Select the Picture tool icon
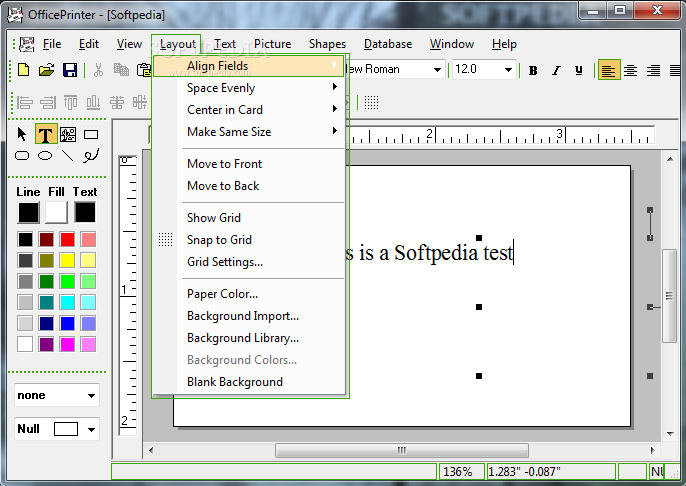 point(68,134)
